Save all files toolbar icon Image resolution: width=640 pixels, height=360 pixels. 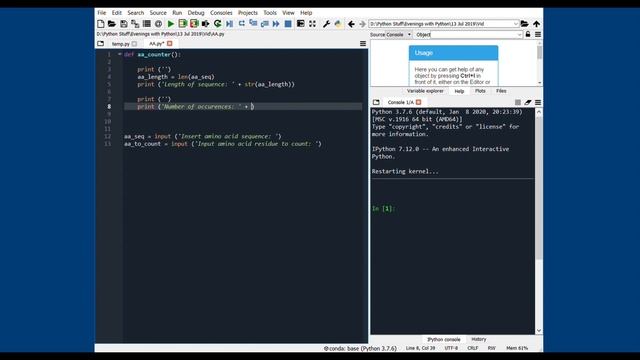(135, 24)
